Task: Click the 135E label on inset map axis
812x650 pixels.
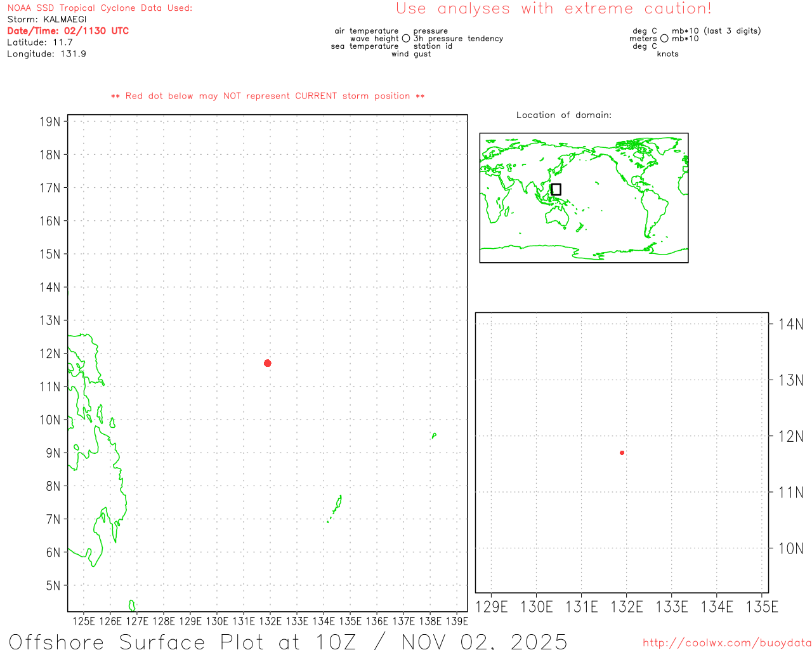Action: click(x=761, y=607)
